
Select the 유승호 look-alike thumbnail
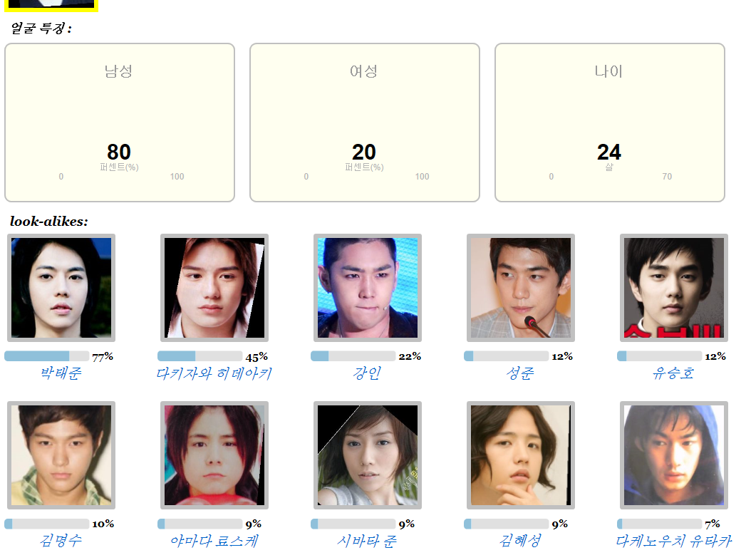click(674, 288)
